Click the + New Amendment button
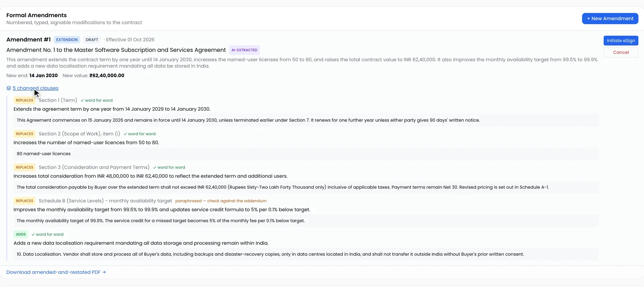 point(610,19)
